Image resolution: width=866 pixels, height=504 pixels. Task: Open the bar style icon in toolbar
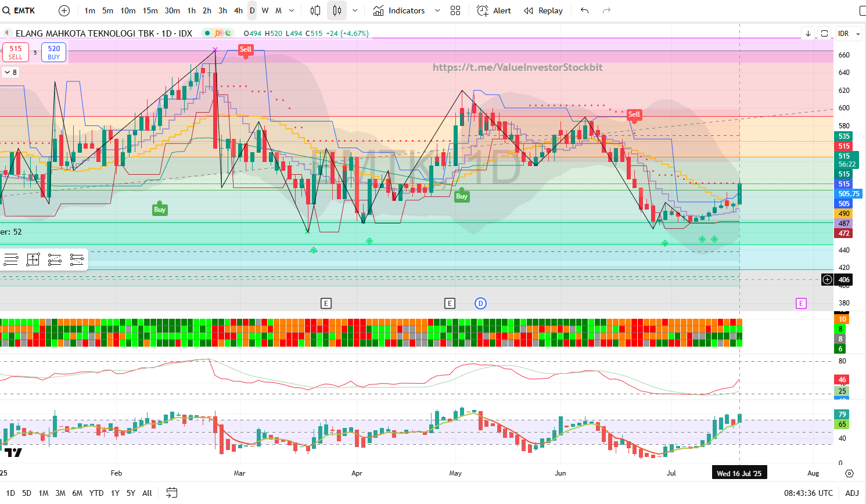315,10
